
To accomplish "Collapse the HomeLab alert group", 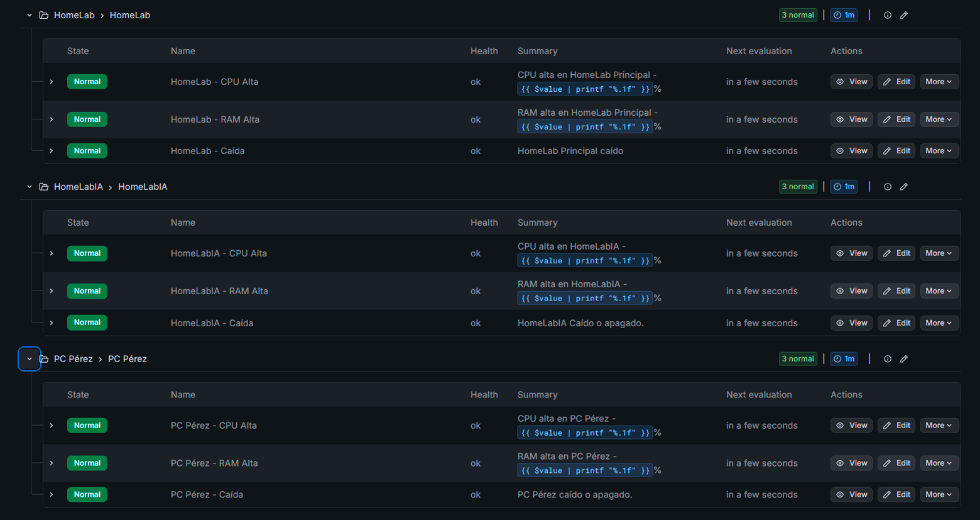I will point(29,15).
